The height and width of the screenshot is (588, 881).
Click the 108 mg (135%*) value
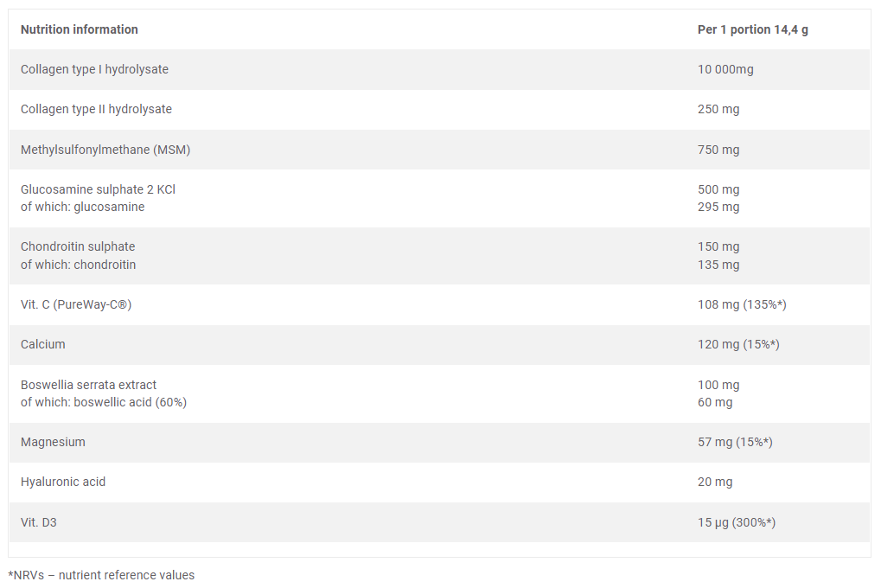tap(742, 304)
